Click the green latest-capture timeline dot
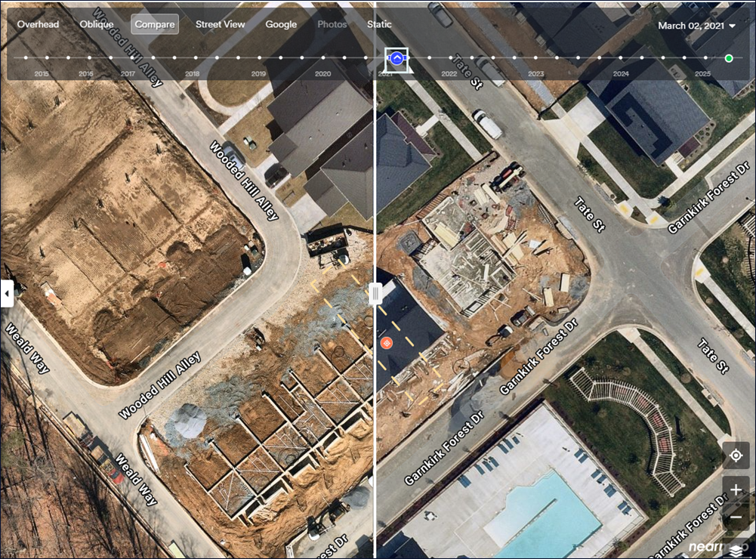This screenshot has width=756, height=559. click(x=729, y=58)
